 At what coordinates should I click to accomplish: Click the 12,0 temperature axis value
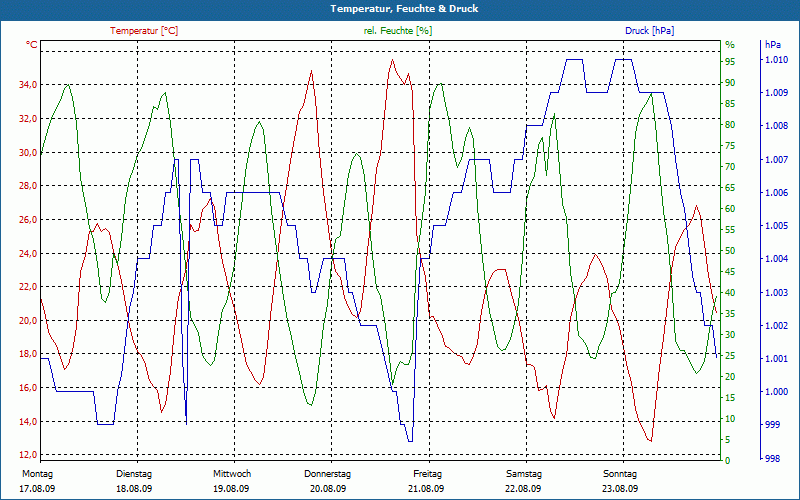[28, 455]
